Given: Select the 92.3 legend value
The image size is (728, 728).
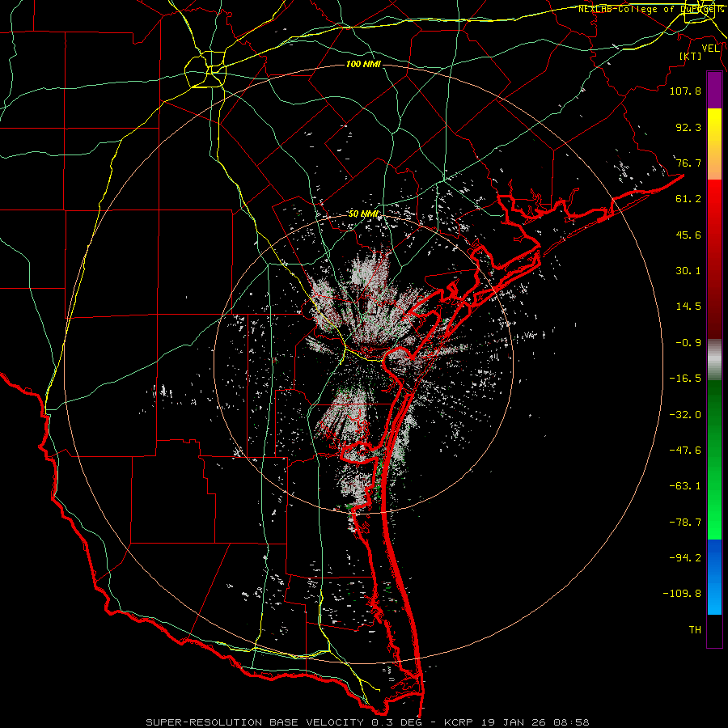Looking at the screenshot, I should pyautogui.click(x=688, y=127).
